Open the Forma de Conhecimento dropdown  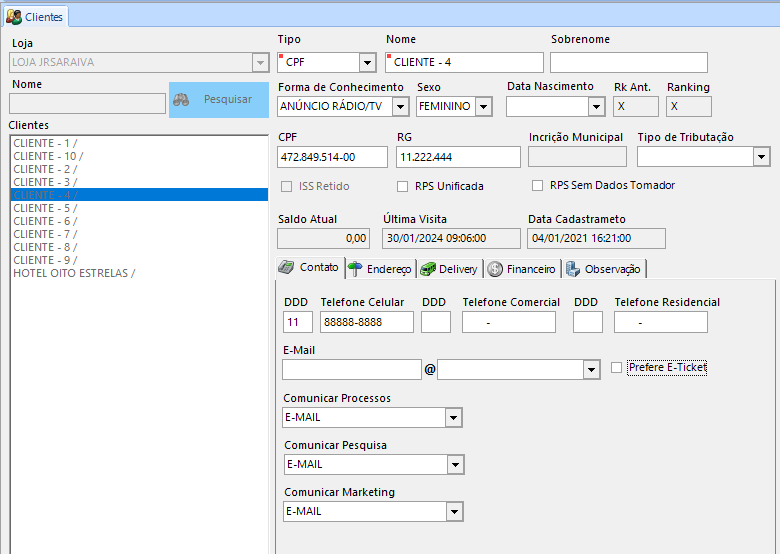point(400,106)
